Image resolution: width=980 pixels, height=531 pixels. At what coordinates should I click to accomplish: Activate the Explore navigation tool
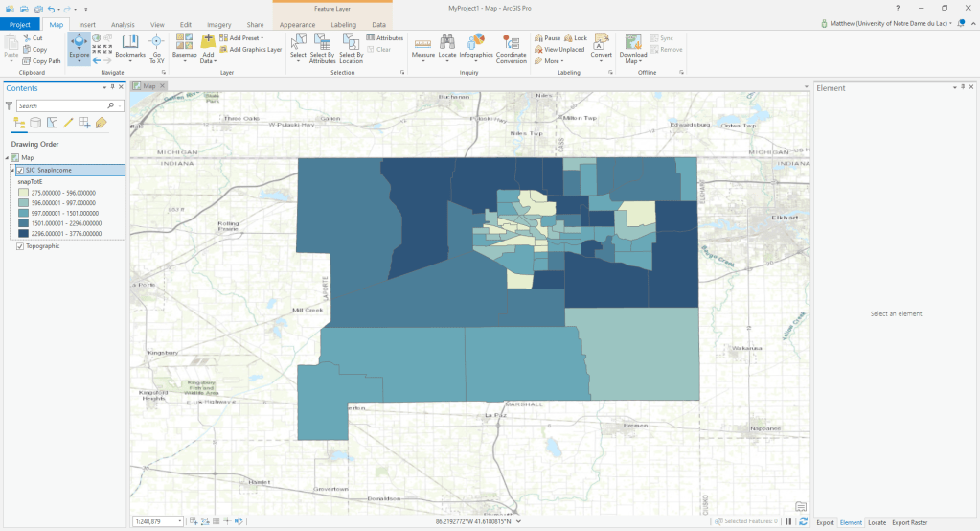click(79, 46)
